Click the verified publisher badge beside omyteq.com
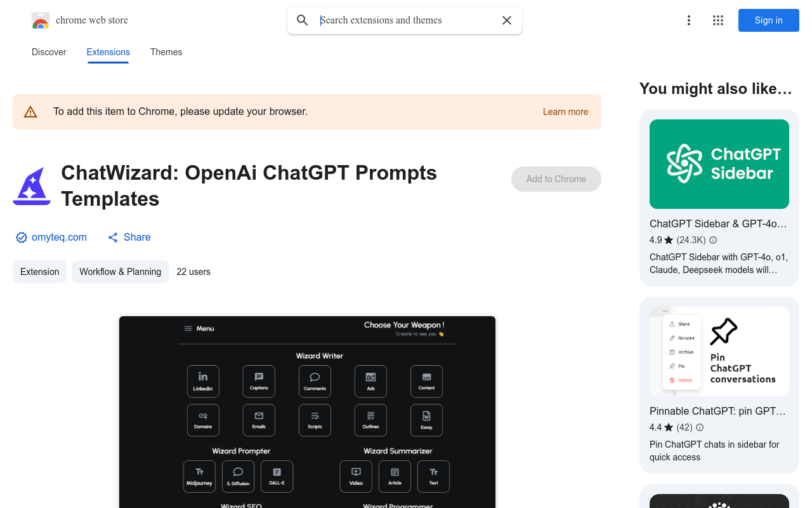 21,237
